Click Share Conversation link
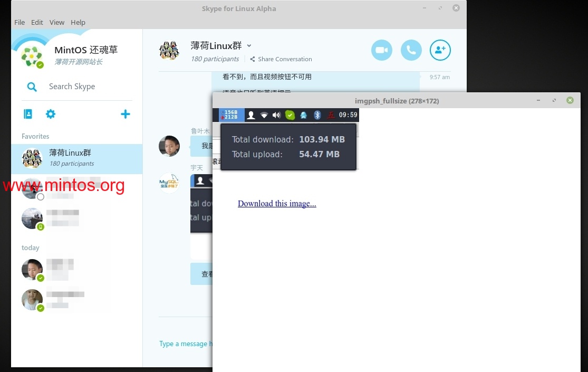Image resolution: width=588 pixels, height=372 pixels. pos(281,59)
